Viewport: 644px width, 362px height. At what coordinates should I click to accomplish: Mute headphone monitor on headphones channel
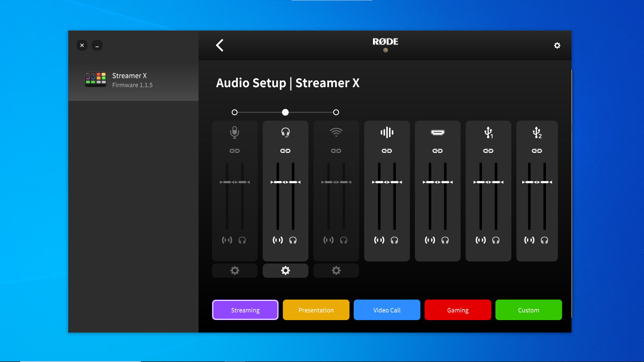pyautogui.click(x=293, y=240)
